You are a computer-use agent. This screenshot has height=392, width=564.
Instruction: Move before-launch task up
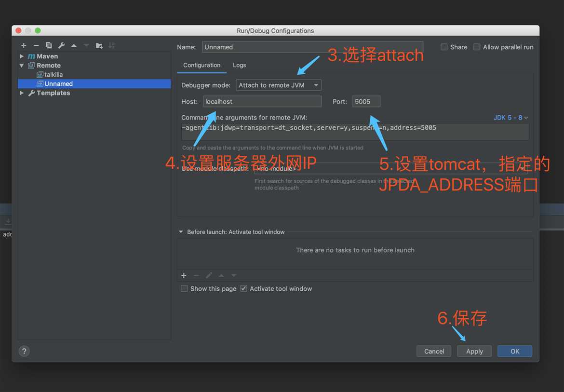tap(221, 275)
